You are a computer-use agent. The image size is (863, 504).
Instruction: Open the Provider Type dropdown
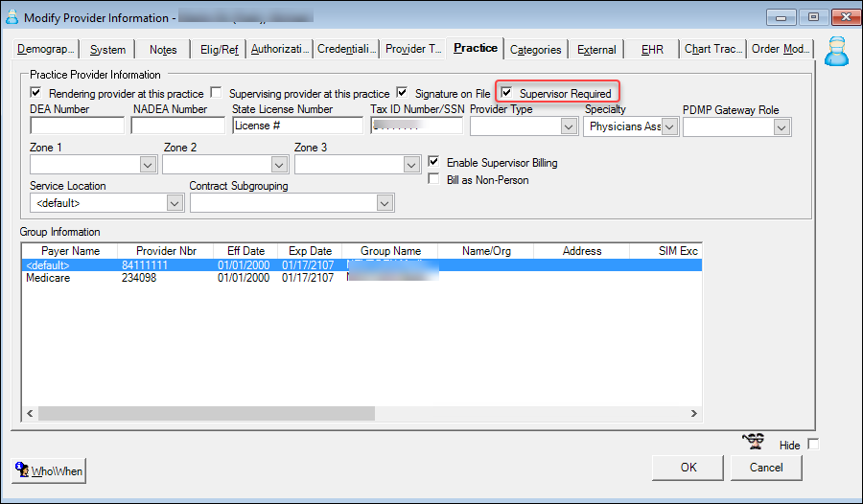[569, 127]
